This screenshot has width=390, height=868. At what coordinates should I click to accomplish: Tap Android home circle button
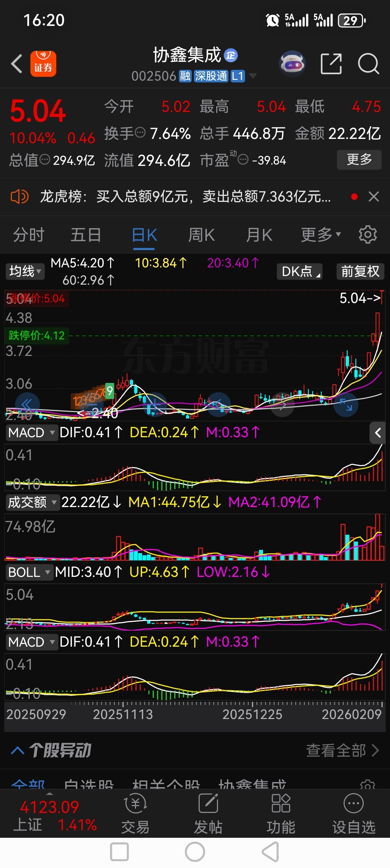point(195,852)
